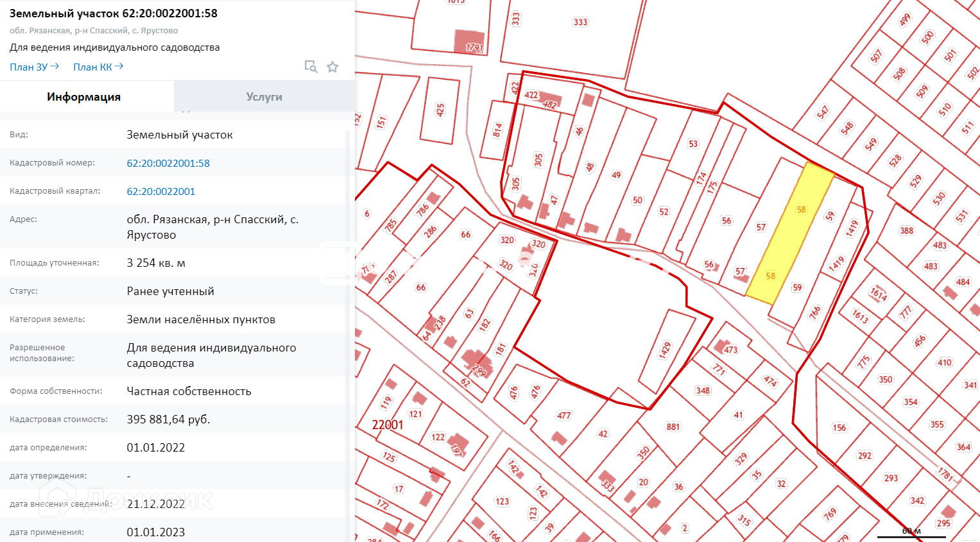Click parcel 182 on the map
980x542 pixels.
pos(485,325)
